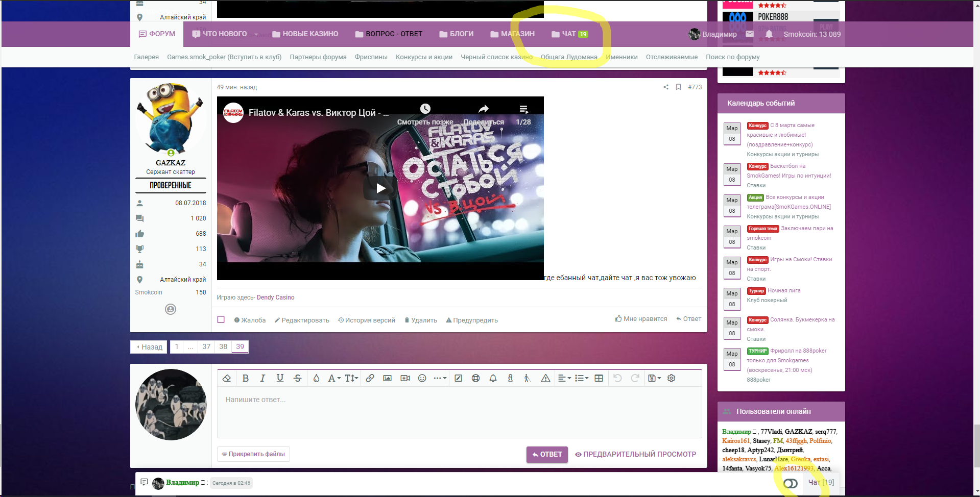Open Владимир user menu in header
Screen dimensions: 980x497
pyautogui.click(x=713, y=34)
